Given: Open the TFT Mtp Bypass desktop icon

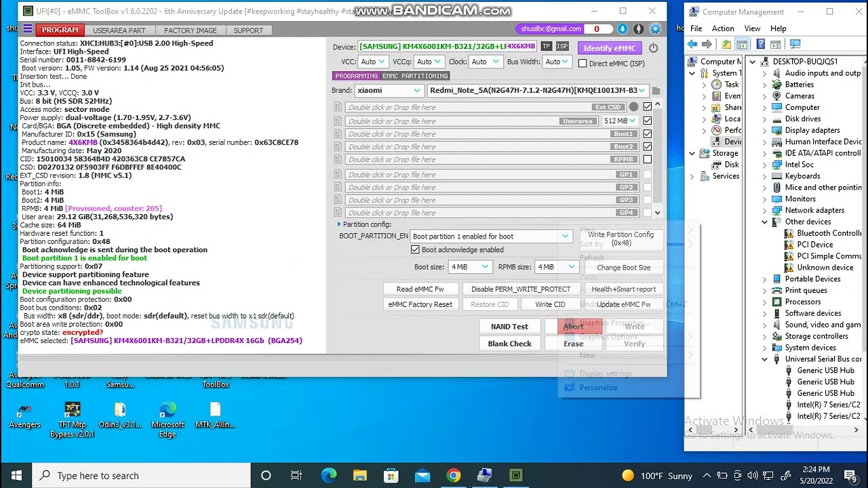Looking at the screenshot, I should tap(72, 420).
